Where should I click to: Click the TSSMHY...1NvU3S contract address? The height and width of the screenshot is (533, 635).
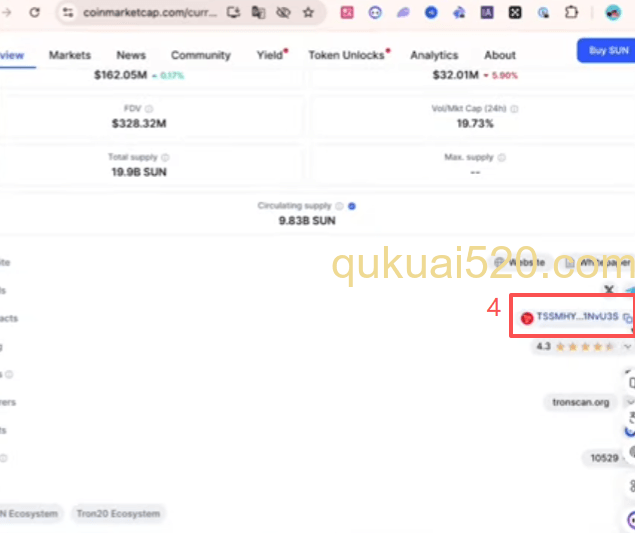(x=577, y=316)
